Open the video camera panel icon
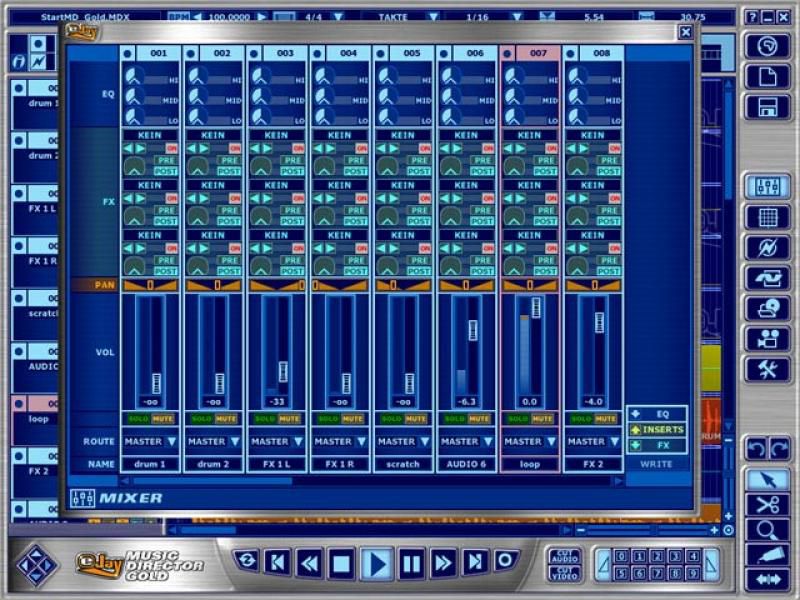Screen dimensions: 800x600 click(767, 339)
